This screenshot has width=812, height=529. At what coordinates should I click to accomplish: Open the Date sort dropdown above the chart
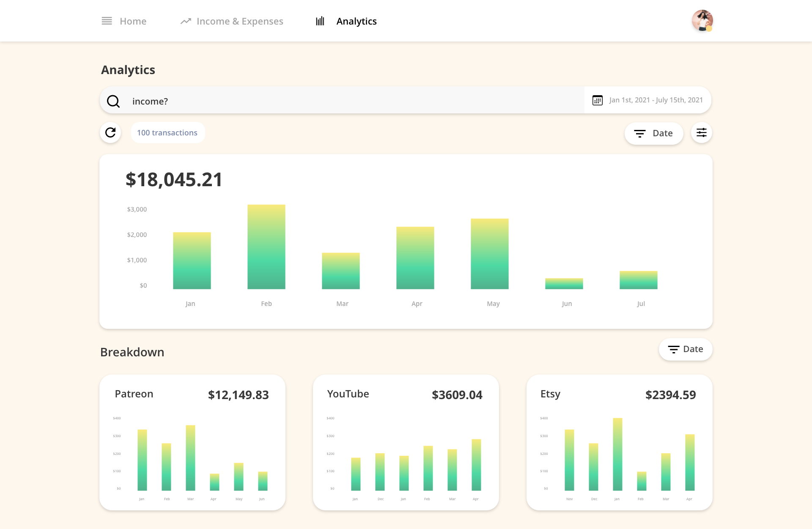point(654,133)
